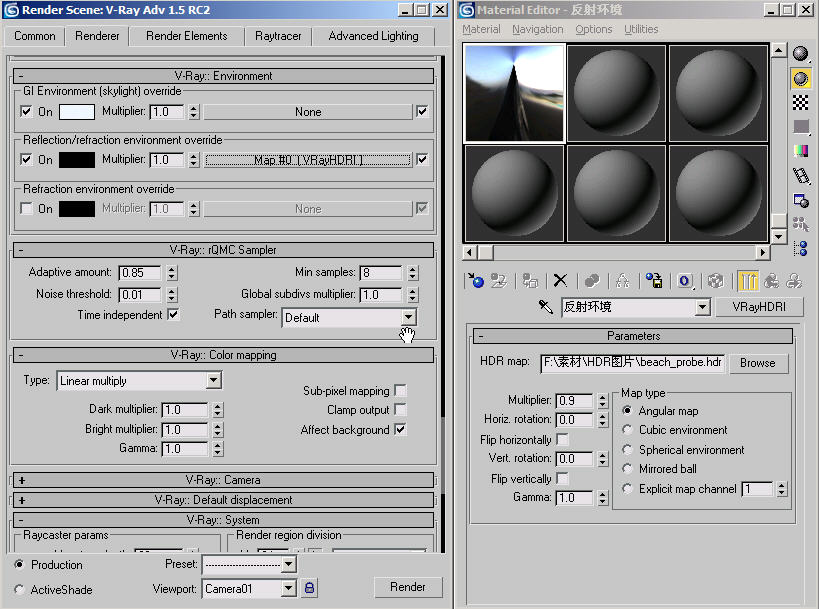Click Make Preview film icon
The height and width of the screenshot is (609, 819).
(801, 175)
